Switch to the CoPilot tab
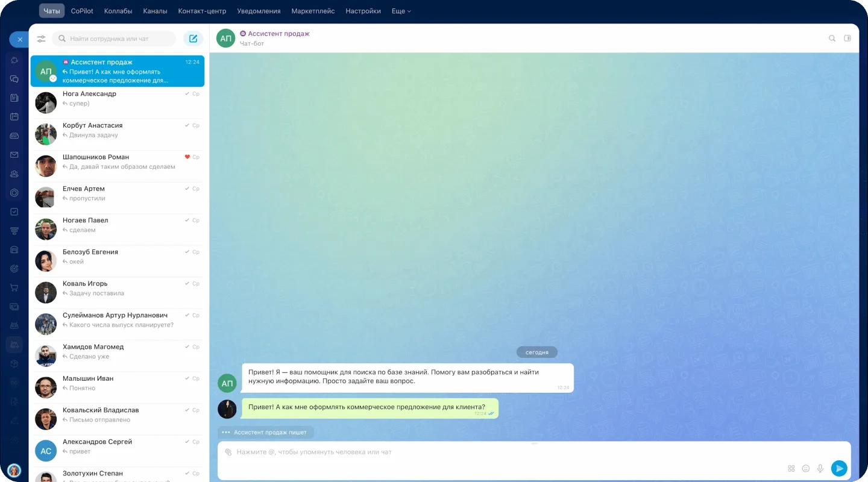This screenshot has width=868, height=482. click(x=82, y=11)
